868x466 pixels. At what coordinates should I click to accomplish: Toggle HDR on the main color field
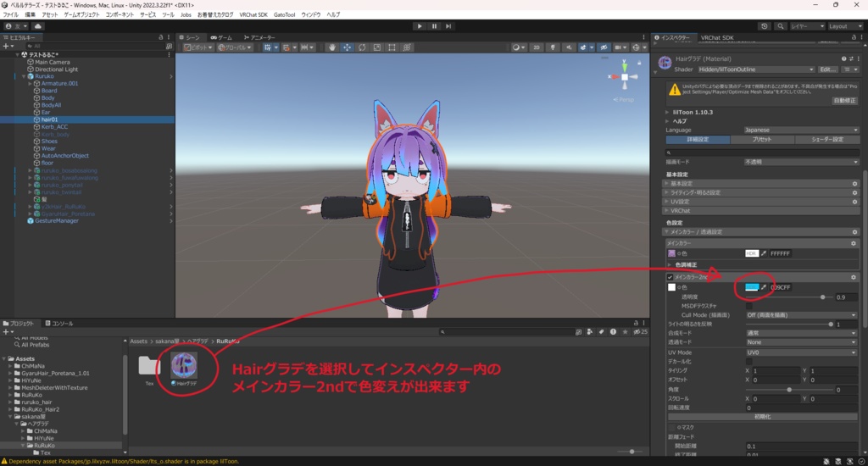[x=751, y=253]
